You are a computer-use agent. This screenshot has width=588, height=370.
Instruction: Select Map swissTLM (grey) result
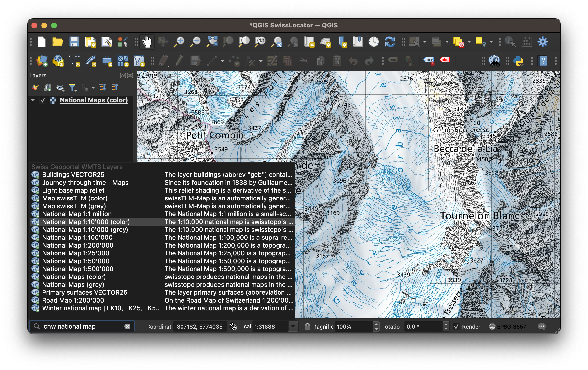coord(163,206)
